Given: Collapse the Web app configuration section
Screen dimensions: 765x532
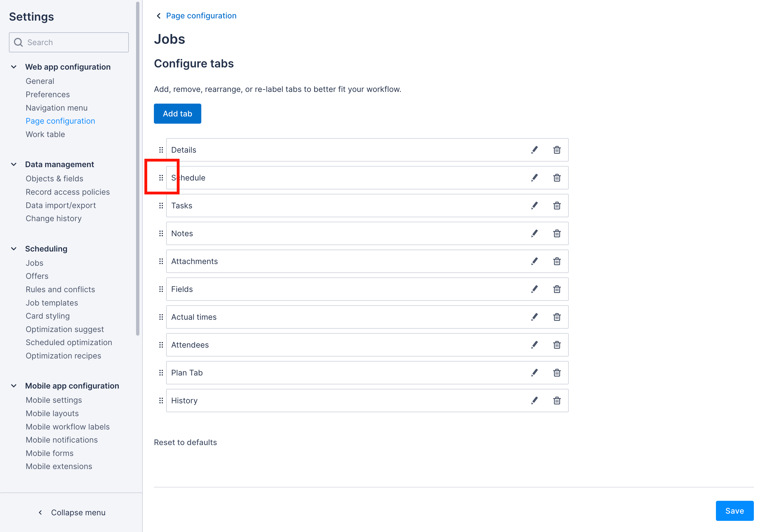Looking at the screenshot, I should click(x=14, y=67).
